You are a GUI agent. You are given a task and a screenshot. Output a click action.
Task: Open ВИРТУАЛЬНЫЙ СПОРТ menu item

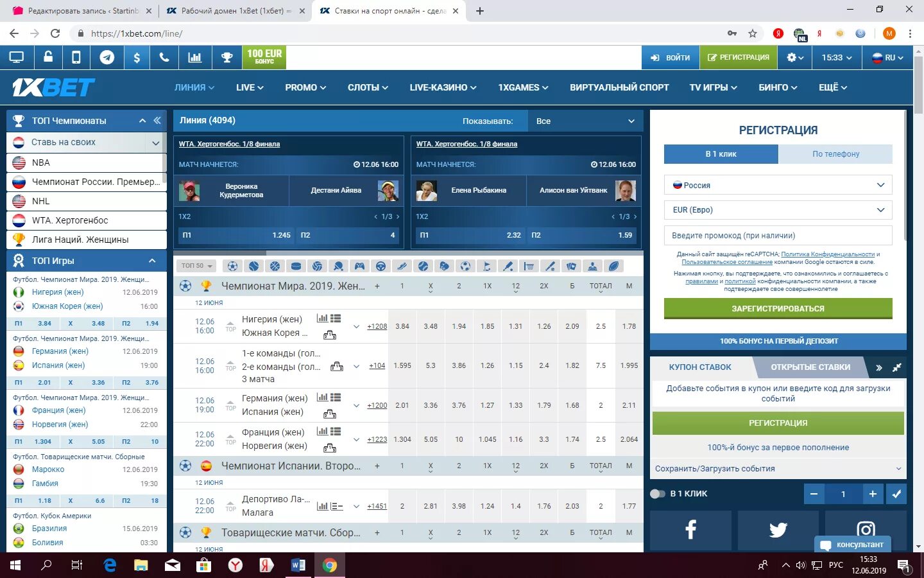click(619, 87)
